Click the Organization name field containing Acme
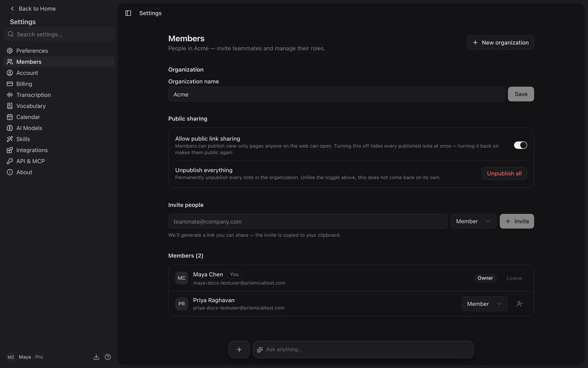 click(x=336, y=94)
